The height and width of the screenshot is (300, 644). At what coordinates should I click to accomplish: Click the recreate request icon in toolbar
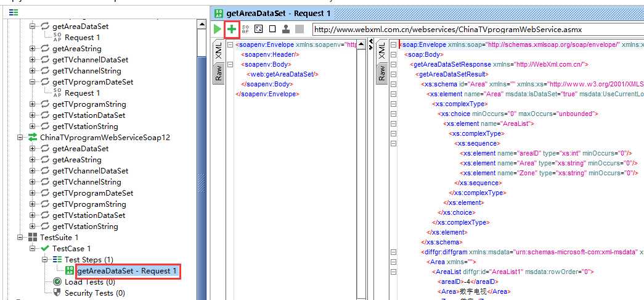(258, 29)
